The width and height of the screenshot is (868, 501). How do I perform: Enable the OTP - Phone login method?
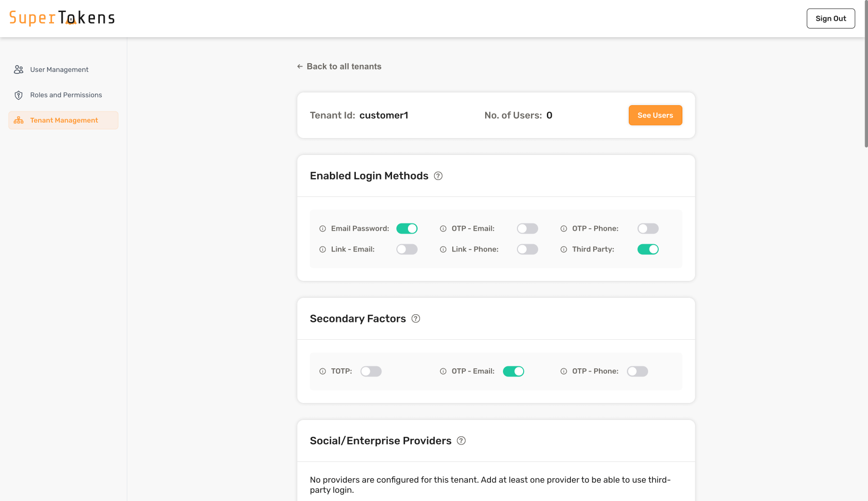click(x=648, y=228)
